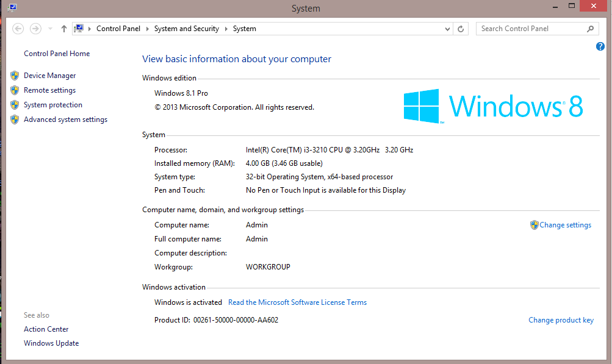Click Windows is activated text
Image resolution: width=612 pixels, height=364 pixels.
188,302
